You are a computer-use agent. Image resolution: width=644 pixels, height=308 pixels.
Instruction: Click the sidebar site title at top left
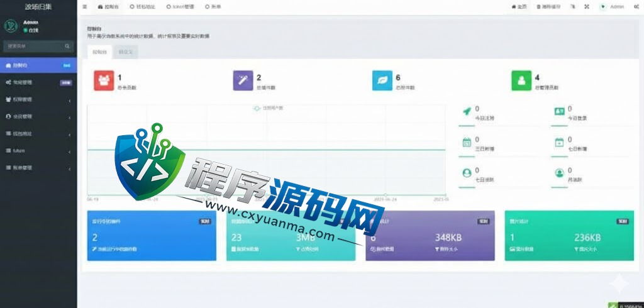pos(38,7)
